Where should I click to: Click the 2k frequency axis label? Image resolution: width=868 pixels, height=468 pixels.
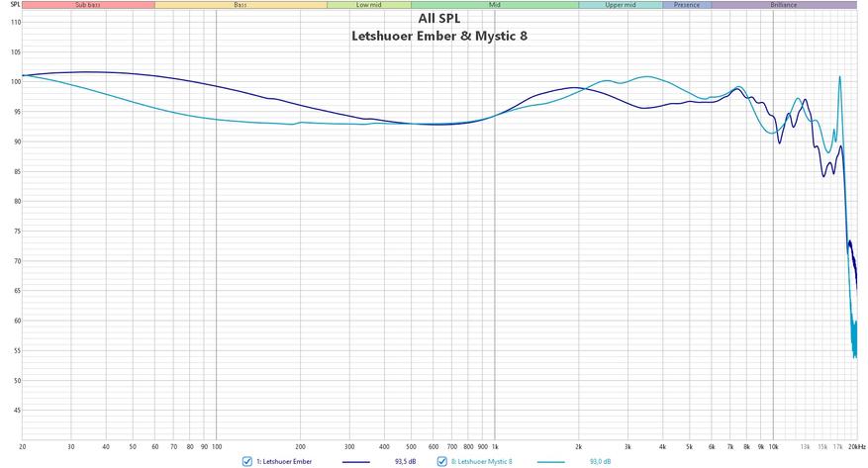click(579, 446)
